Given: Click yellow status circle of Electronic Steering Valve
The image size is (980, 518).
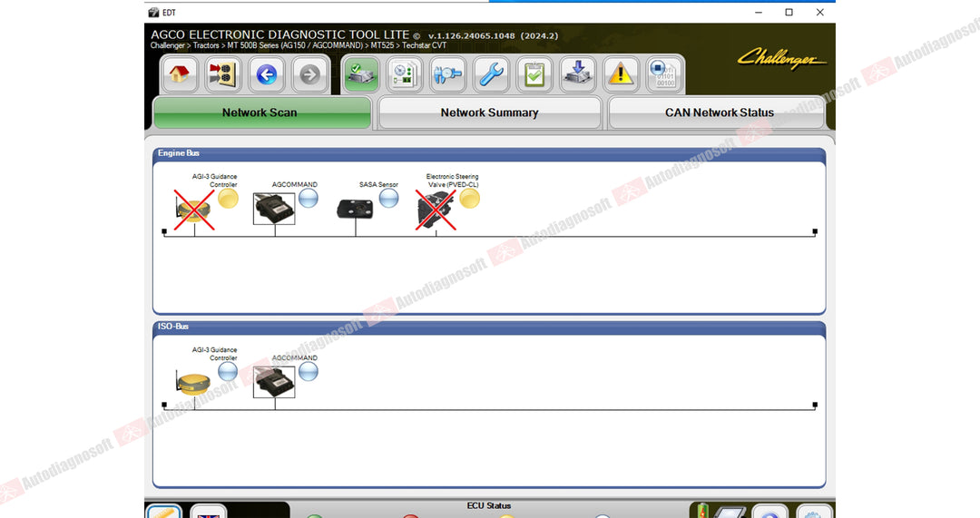Looking at the screenshot, I should click(469, 199).
